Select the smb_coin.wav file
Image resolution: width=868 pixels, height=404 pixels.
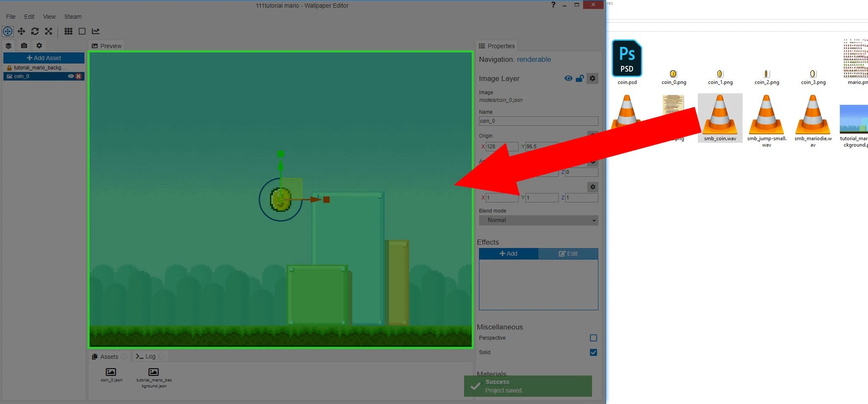tap(720, 118)
